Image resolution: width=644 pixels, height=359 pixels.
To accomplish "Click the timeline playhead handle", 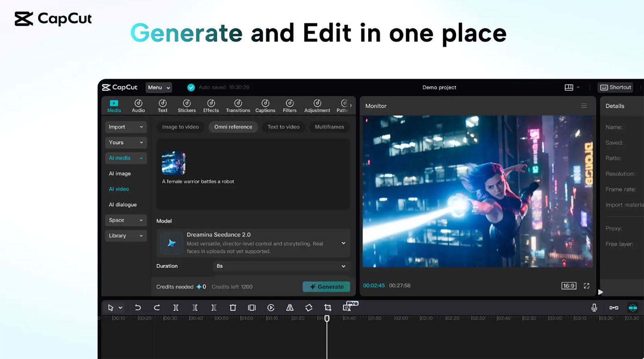I will pyautogui.click(x=327, y=318).
